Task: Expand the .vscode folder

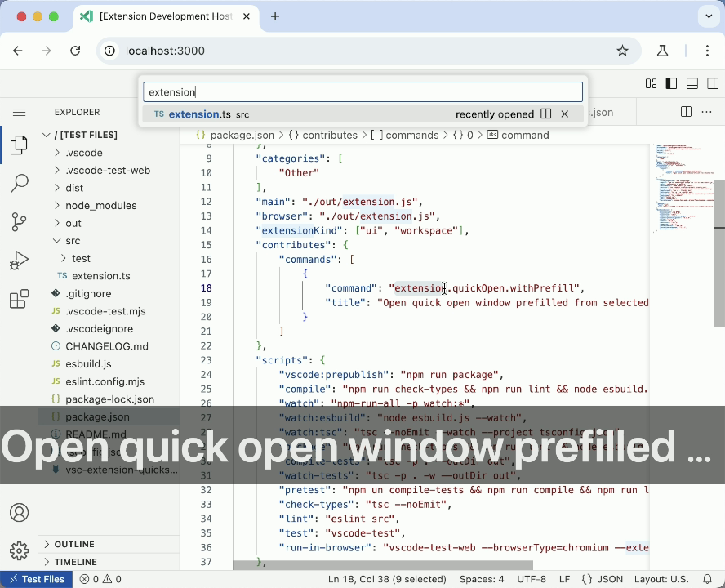Action: click(x=109, y=153)
